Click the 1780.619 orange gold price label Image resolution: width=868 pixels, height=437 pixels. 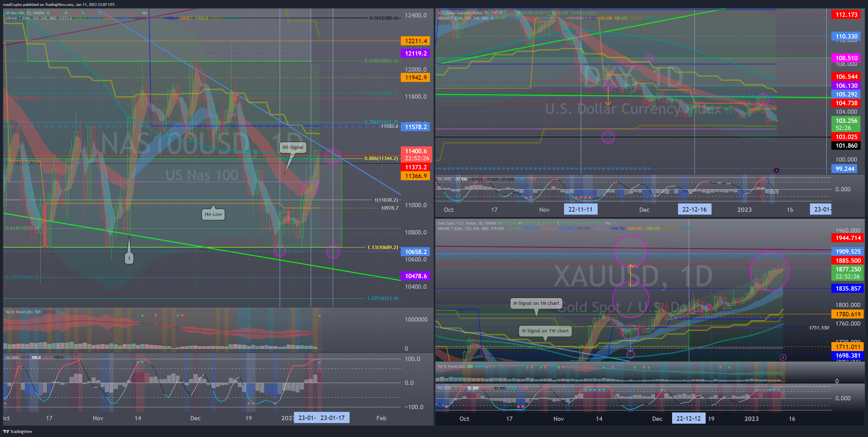[848, 314]
